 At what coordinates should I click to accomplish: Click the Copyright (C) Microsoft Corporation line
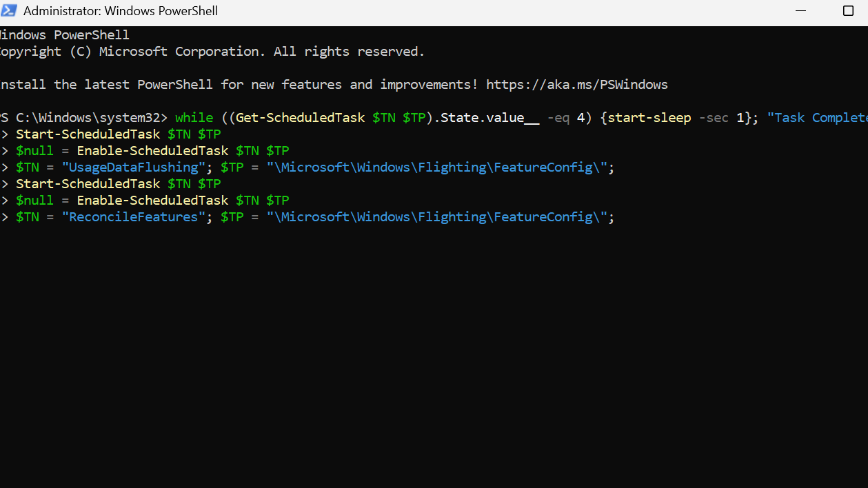(x=212, y=52)
